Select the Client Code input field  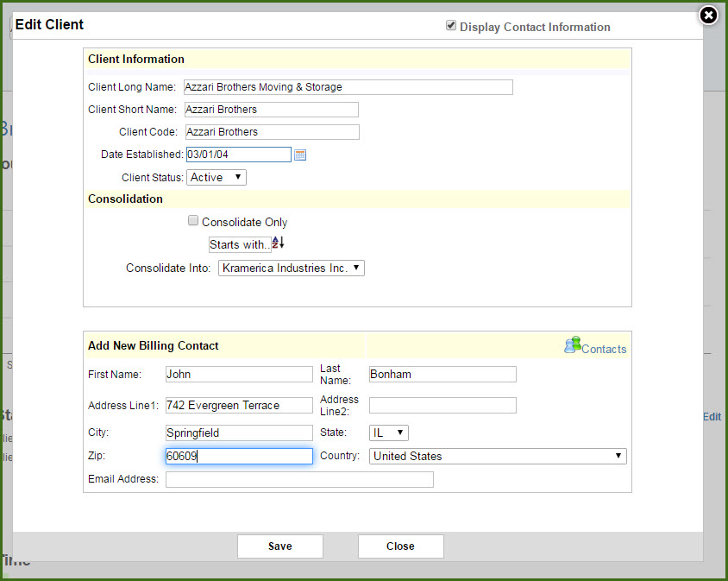[x=272, y=132]
